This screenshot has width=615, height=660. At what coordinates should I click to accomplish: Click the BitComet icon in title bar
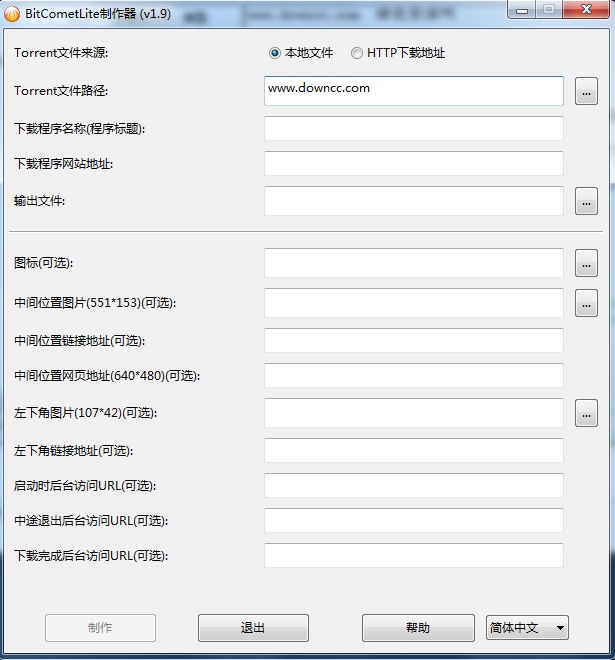(12, 13)
